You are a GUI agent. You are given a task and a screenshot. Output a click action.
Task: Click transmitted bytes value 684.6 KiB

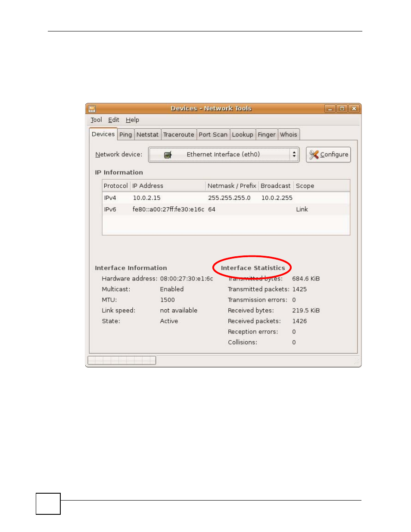[x=306, y=279]
